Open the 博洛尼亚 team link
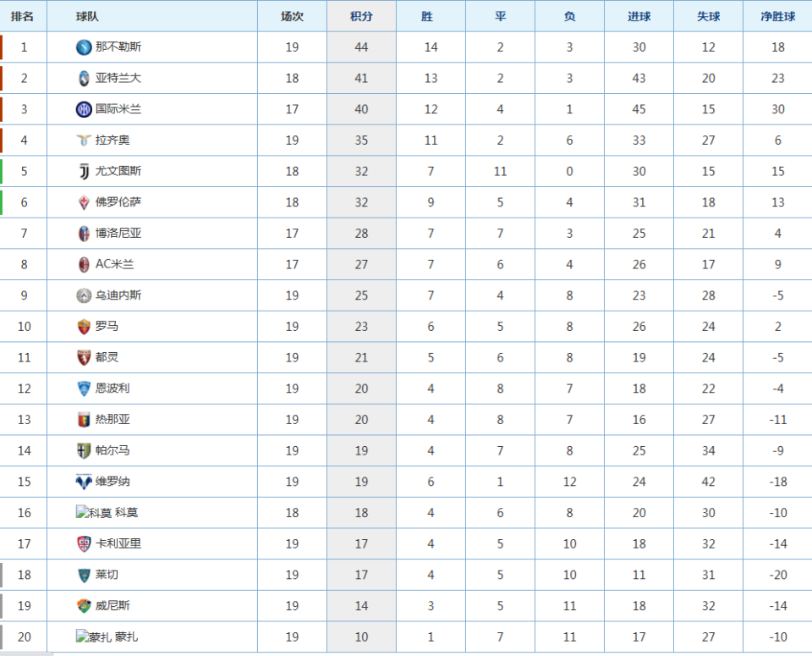812x656 pixels. point(118,234)
